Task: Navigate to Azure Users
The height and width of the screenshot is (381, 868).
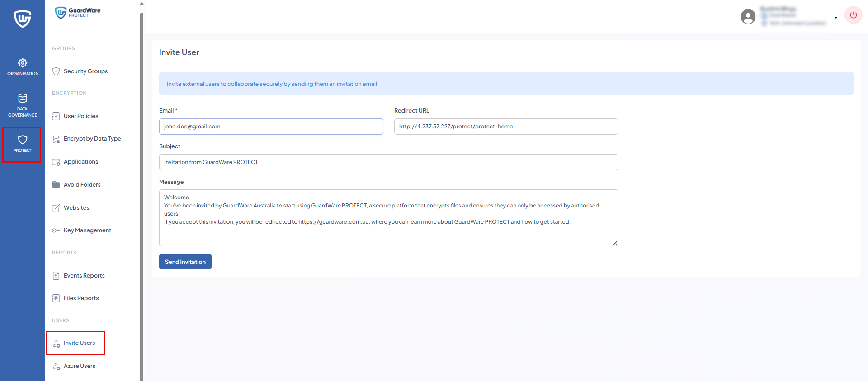Action: [80, 366]
